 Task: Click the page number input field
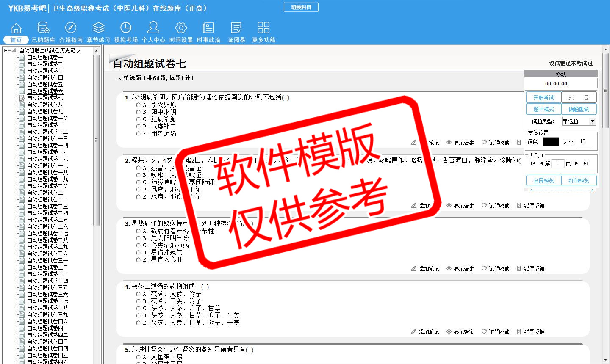pyautogui.click(x=558, y=163)
